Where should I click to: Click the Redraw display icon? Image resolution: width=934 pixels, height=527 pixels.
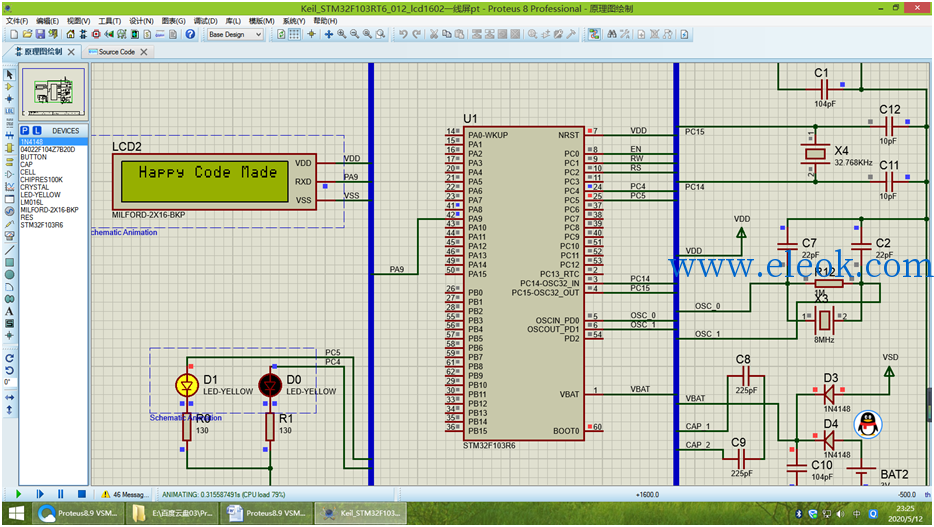coord(281,35)
